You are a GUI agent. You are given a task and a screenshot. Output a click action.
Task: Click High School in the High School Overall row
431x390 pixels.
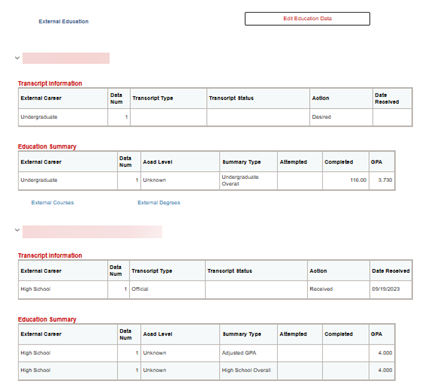[35, 370]
